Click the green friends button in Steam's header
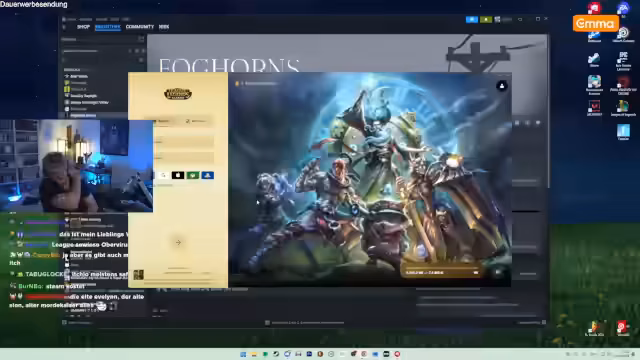Screen dimensions: 640x360 [x=486, y=19]
